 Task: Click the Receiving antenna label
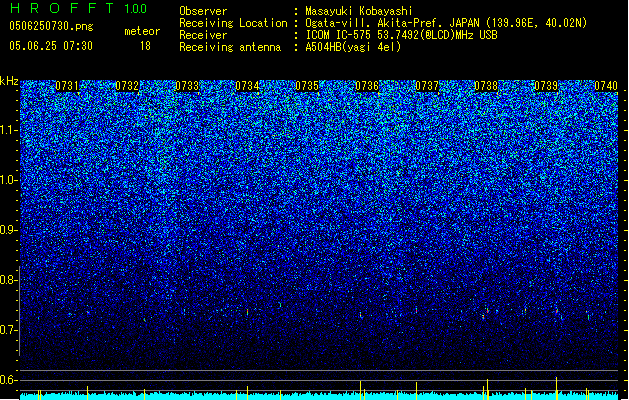[x=230, y=47]
